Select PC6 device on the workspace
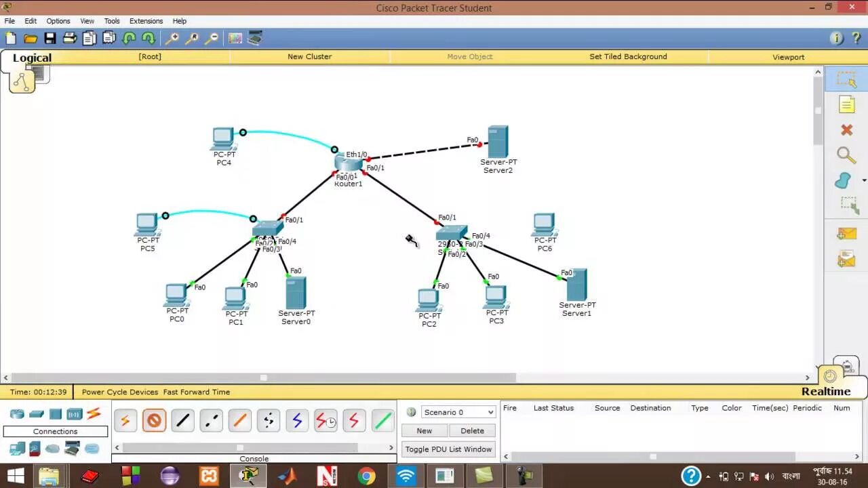Image resolution: width=868 pixels, height=488 pixels. (544, 224)
